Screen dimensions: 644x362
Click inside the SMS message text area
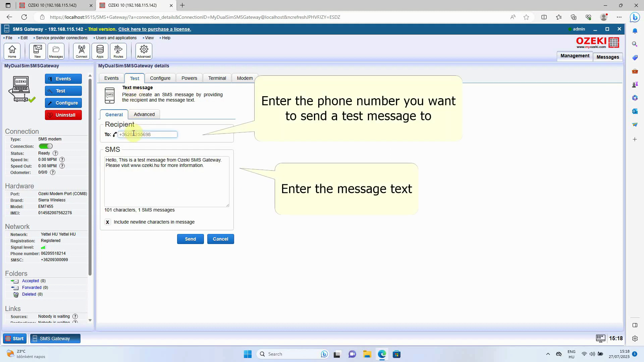coord(167,181)
